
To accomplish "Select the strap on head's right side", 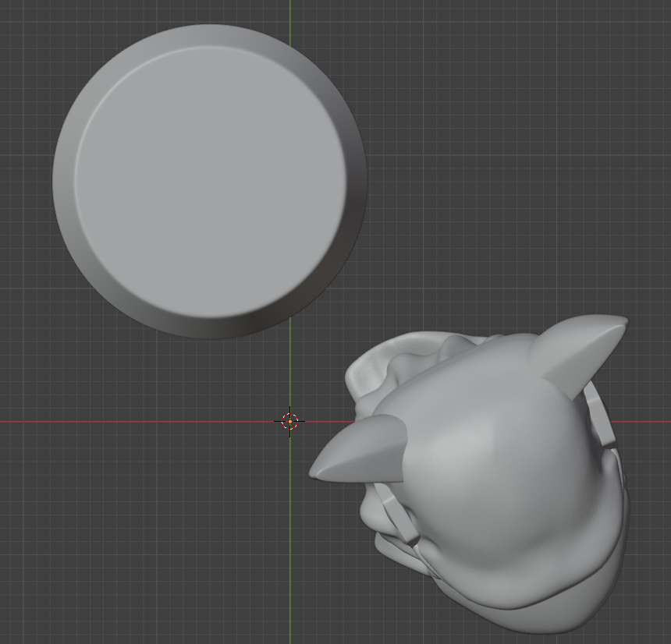I will click(599, 413).
